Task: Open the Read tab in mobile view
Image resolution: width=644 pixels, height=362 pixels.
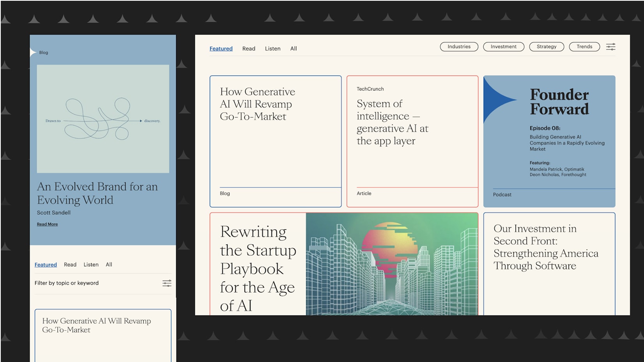Action: pos(70,265)
